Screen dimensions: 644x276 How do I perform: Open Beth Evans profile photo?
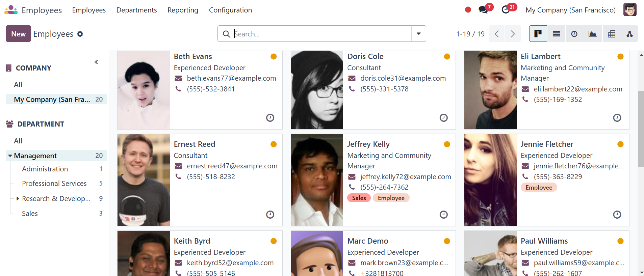(144, 90)
